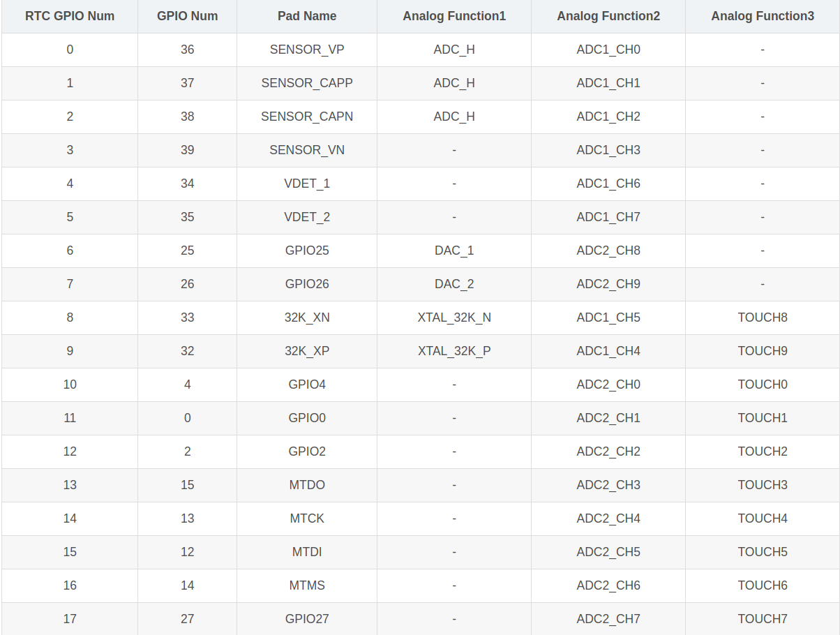Click the 'Analog Function1' column header
Viewport: 840px width, 635px height.
point(454,16)
